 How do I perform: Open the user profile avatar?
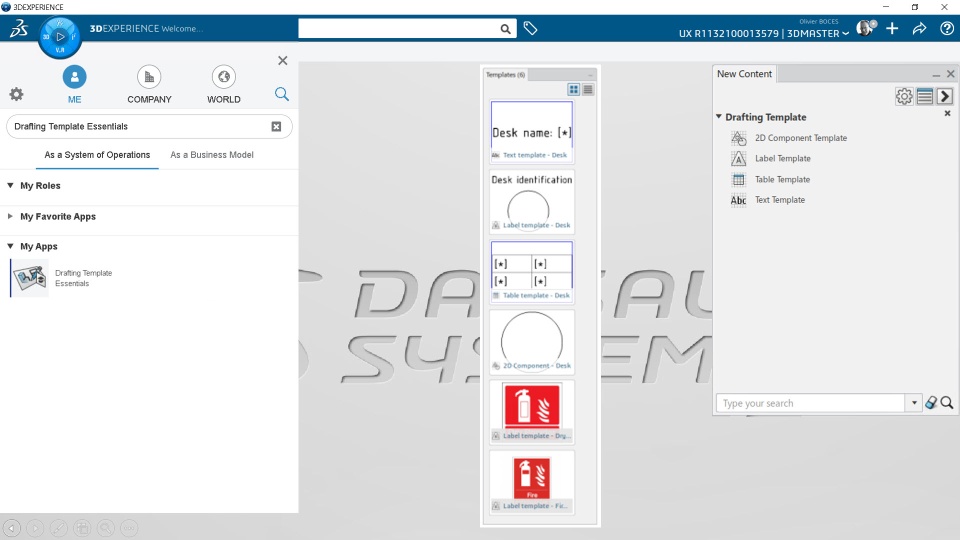(866, 28)
